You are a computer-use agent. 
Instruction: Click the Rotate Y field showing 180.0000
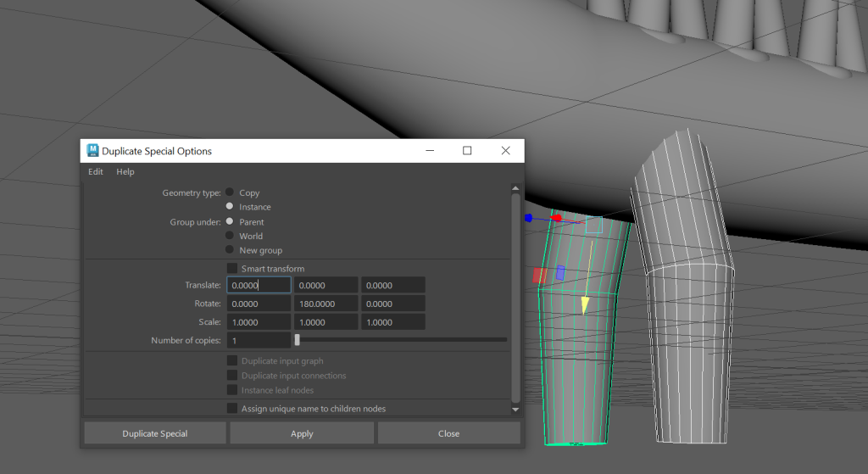(x=325, y=304)
